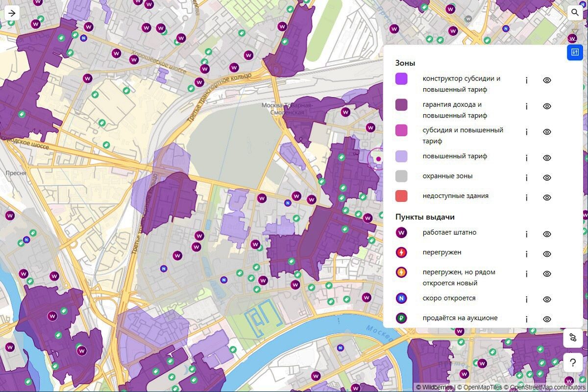Click the bright violet 'конструктор субсидии' swatch
The image size is (588, 392).
(x=401, y=78)
